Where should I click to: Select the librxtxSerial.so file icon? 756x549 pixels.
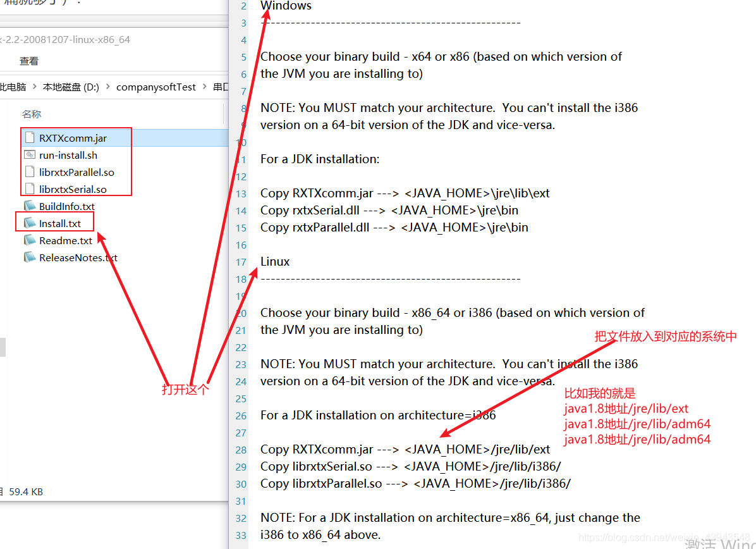coord(30,189)
